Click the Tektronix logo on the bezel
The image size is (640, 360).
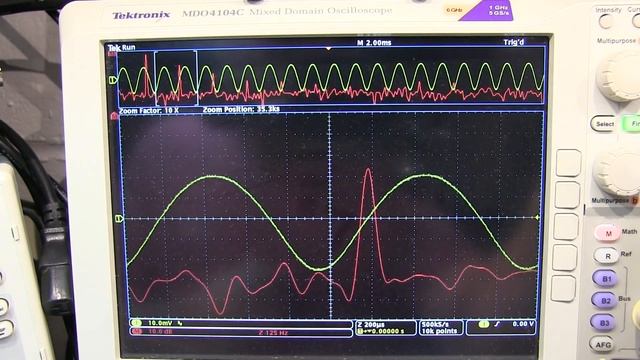tap(141, 16)
